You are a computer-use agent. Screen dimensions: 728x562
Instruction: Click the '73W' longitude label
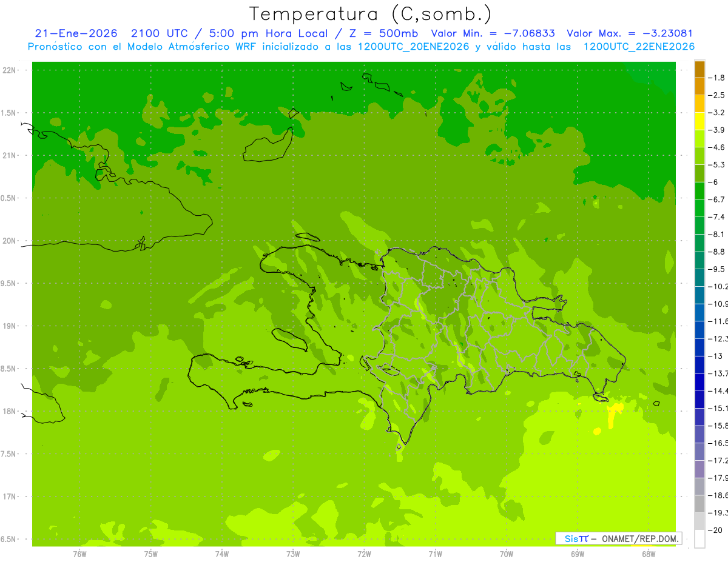point(293,554)
